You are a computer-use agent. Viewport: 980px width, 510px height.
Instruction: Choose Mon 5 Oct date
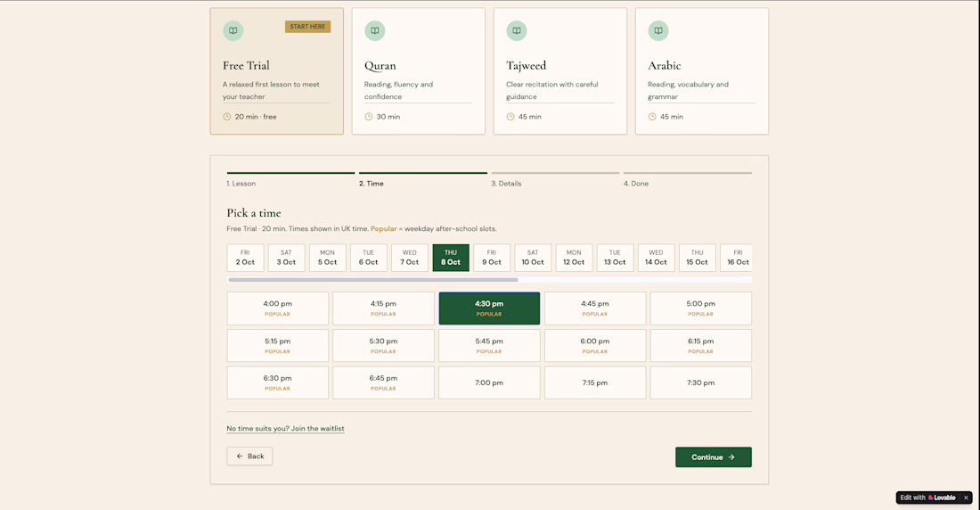[328, 258]
